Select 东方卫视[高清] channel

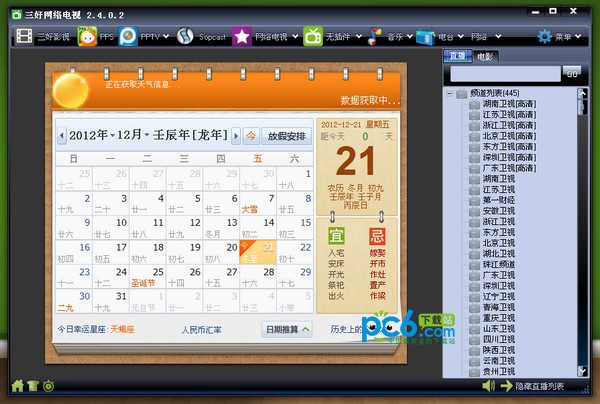[509, 147]
